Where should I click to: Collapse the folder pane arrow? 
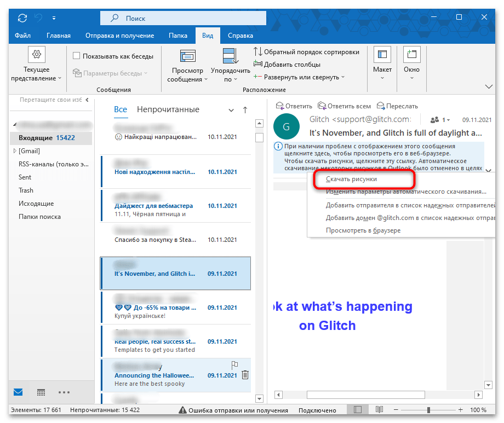(x=87, y=100)
